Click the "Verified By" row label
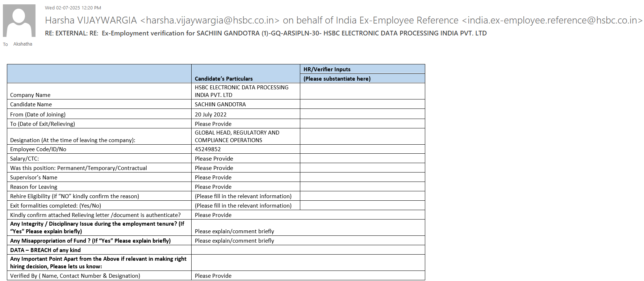644x281 pixels. pos(75,276)
